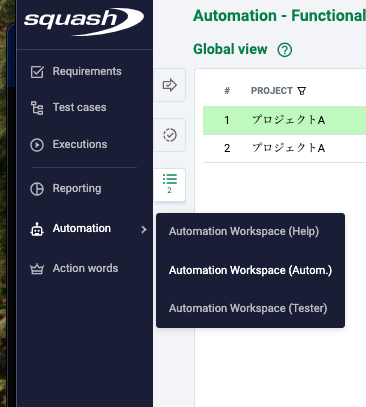The width and height of the screenshot is (366, 407).
Task: Click the Requirements checkbox icon
Action: [37, 72]
